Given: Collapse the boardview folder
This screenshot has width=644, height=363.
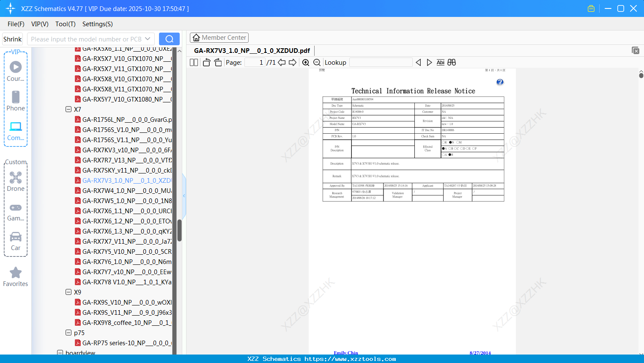Looking at the screenshot, I should [60, 352].
